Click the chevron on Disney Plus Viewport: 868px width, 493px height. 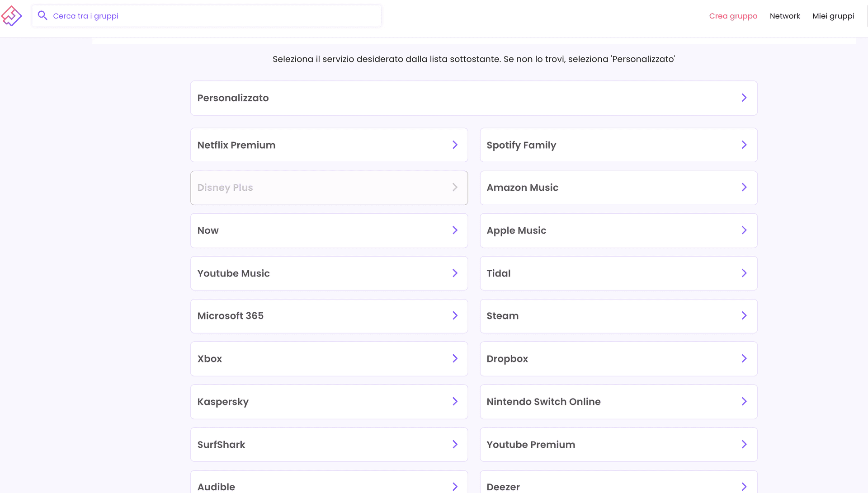pos(455,187)
